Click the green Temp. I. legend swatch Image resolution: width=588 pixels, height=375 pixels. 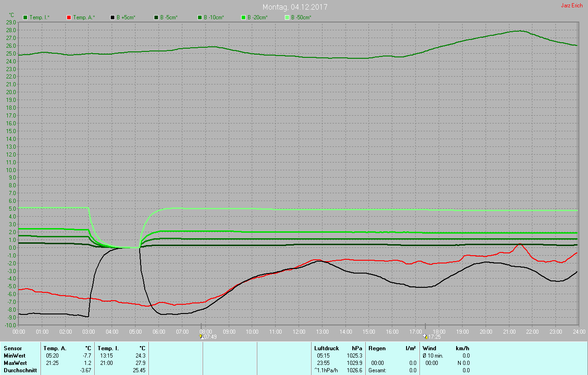tap(25, 17)
